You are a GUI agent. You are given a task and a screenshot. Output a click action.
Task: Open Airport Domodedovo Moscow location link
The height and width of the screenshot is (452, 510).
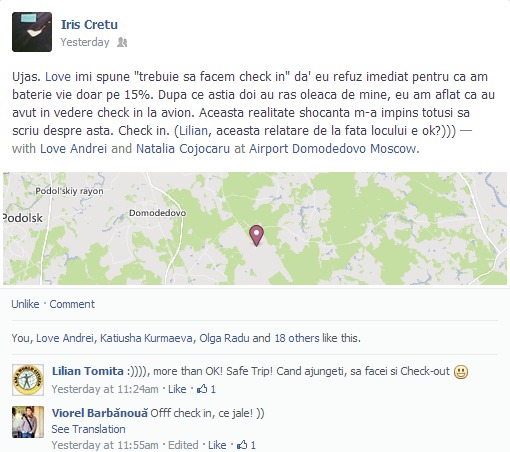click(x=333, y=149)
